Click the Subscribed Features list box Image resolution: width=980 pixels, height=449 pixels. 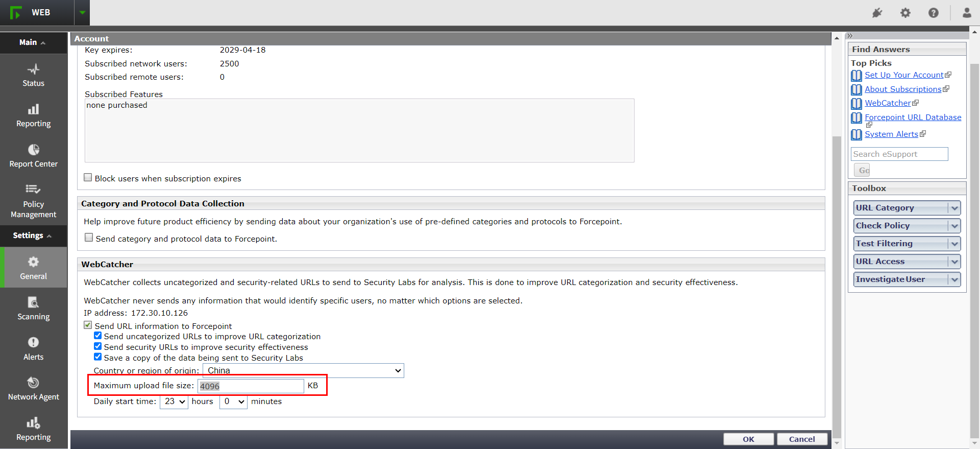pyautogui.click(x=359, y=131)
